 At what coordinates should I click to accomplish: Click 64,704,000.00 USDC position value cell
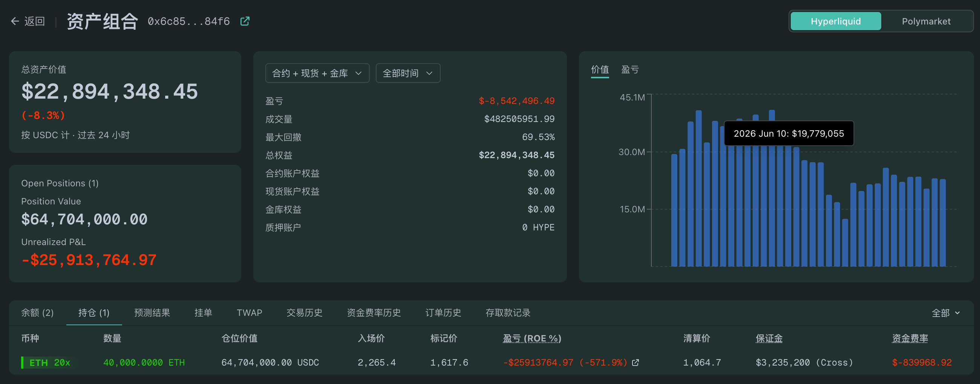click(x=270, y=363)
